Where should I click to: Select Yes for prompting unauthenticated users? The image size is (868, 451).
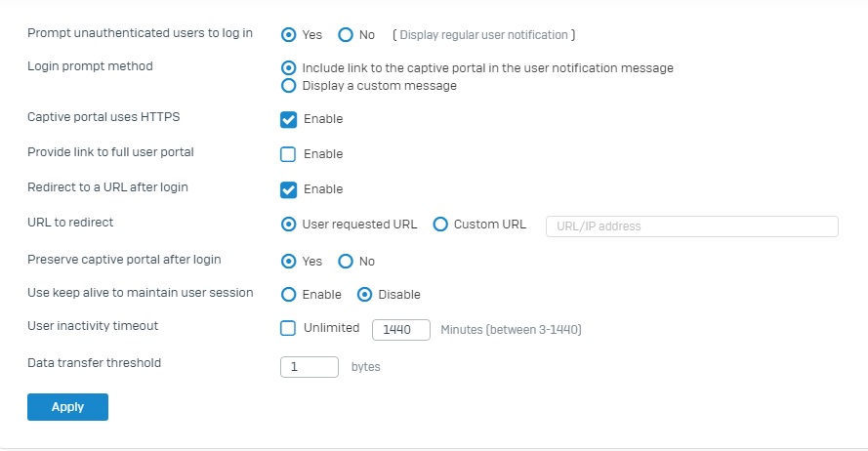tap(288, 35)
